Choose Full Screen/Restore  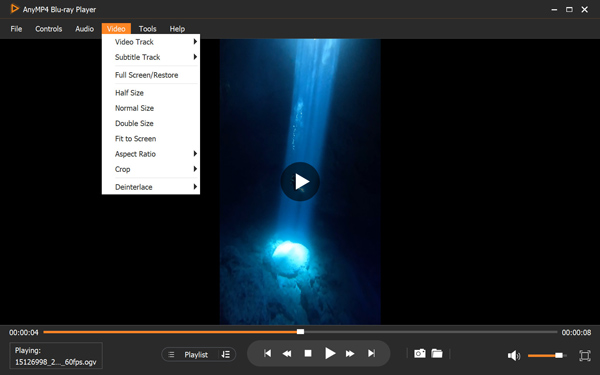(x=151, y=75)
